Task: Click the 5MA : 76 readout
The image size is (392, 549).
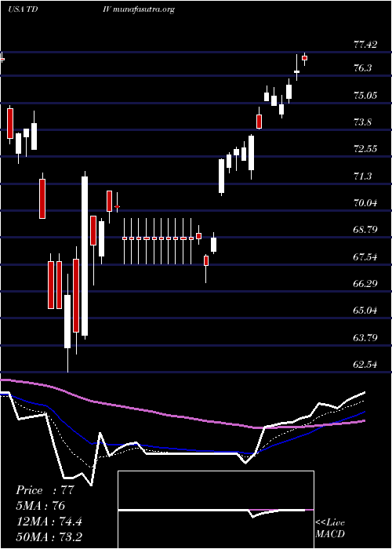Action: (40, 506)
